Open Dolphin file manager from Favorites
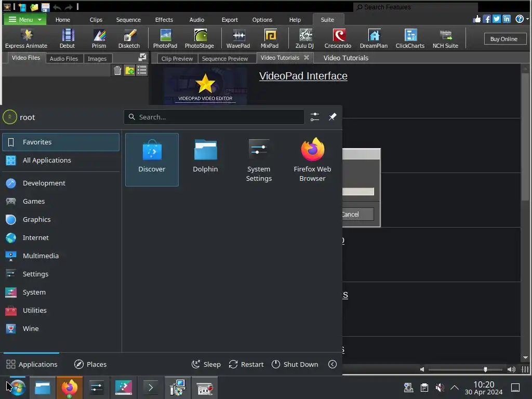Screen dimensions: 532x399 [205, 159]
